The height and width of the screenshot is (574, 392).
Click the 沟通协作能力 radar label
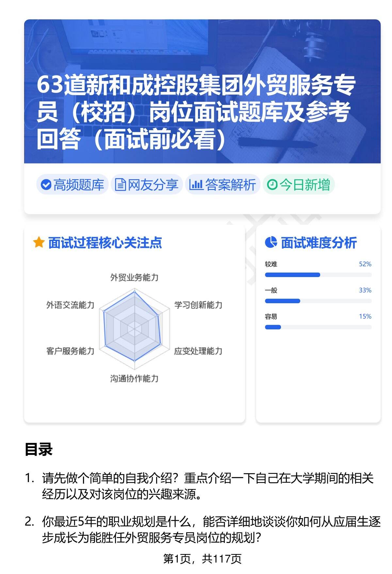134,379
